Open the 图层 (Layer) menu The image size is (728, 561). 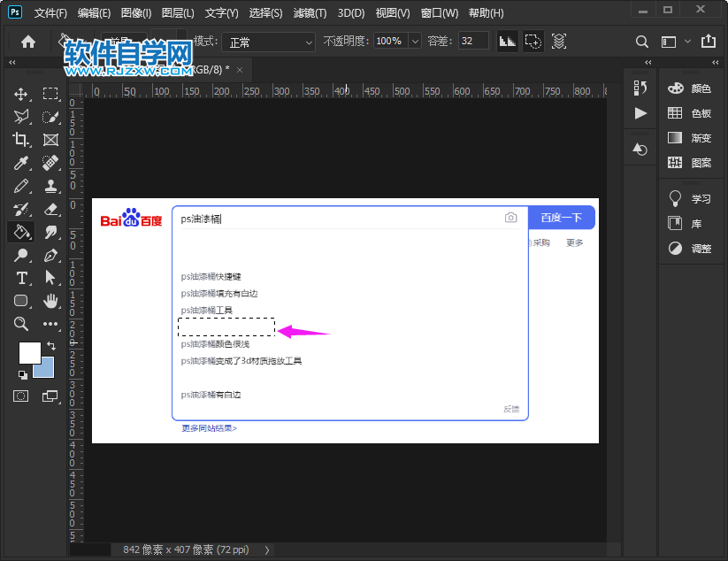178,12
